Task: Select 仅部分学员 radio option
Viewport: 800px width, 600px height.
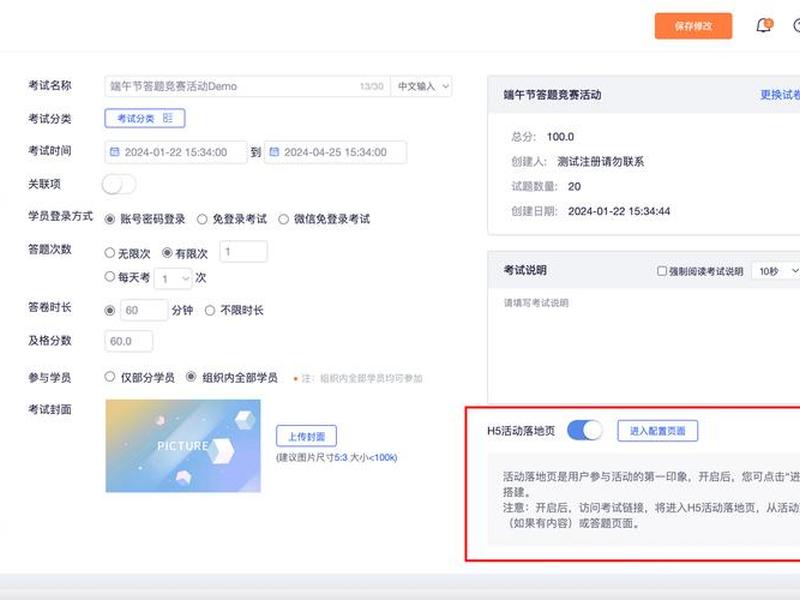Action: [109, 377]
